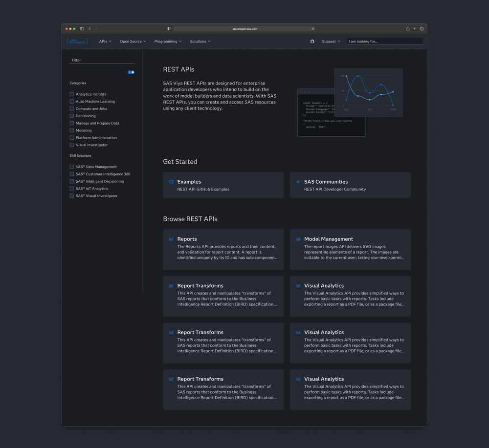The width and height of the screenshot is (489, 448).
Task: Click the chart icon on Model Management card
Action: point(298,239)
